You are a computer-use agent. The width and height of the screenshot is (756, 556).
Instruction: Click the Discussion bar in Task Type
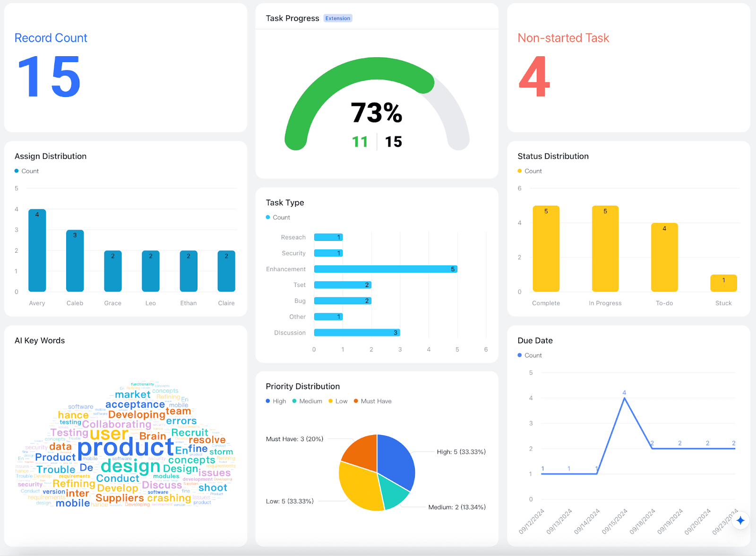point(357,333)
